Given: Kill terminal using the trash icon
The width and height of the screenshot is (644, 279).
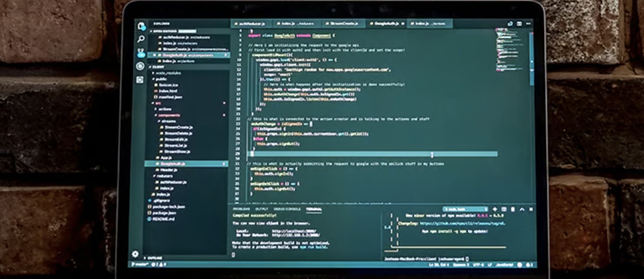Looking at the screenshot, I should tap(513, 209).
